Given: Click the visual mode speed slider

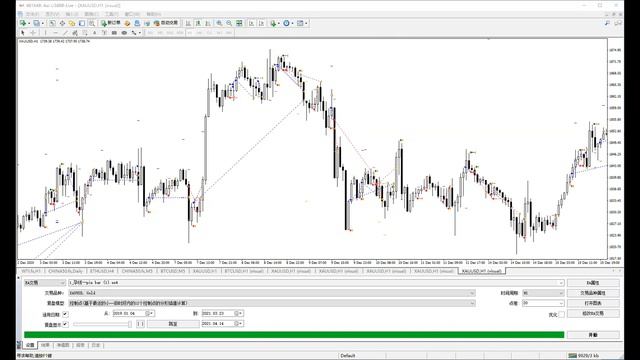Looking at the screenshot, I should click(x=102, y=324).
